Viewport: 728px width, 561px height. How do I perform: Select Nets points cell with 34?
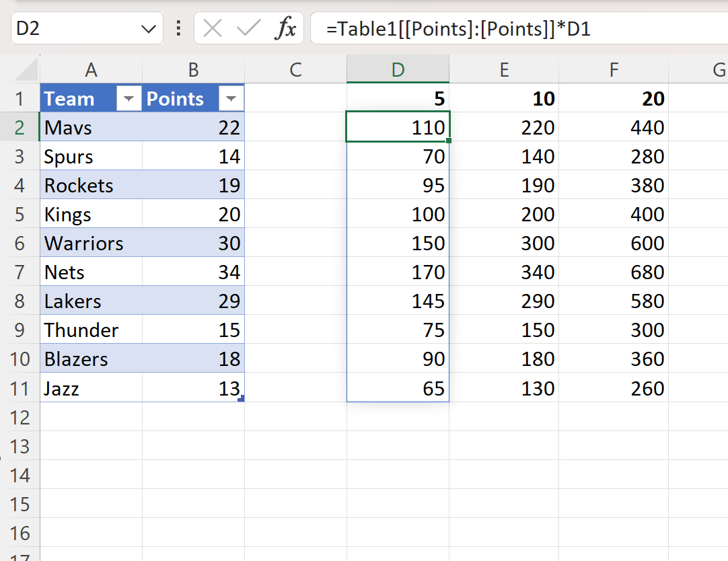(x=193, y=272)
